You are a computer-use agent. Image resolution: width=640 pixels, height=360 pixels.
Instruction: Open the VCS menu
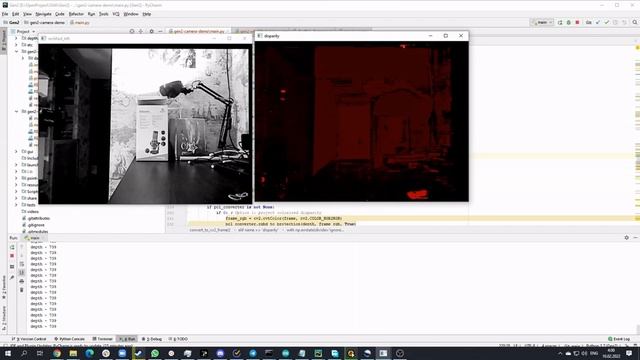click(x=116, y=14)
